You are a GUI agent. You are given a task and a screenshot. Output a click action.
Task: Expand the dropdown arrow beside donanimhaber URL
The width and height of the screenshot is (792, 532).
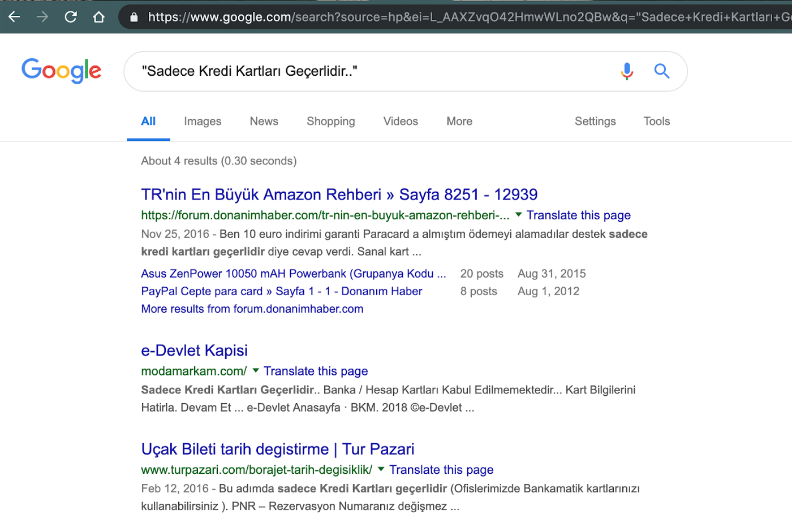coord(518,215)
